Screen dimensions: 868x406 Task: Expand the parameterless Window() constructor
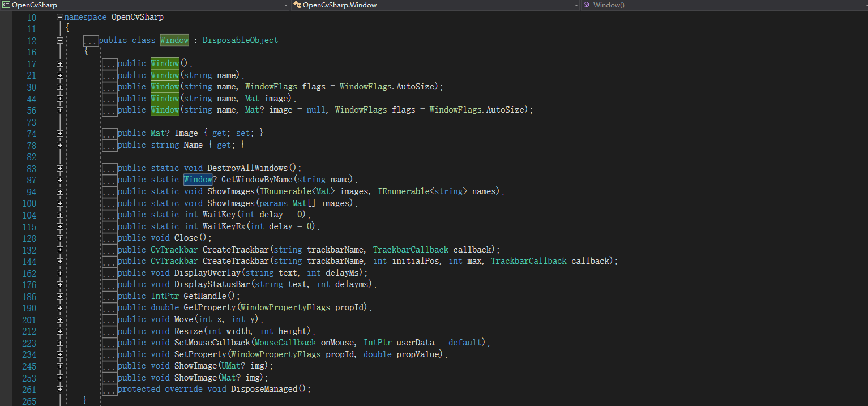pos(60,63)
